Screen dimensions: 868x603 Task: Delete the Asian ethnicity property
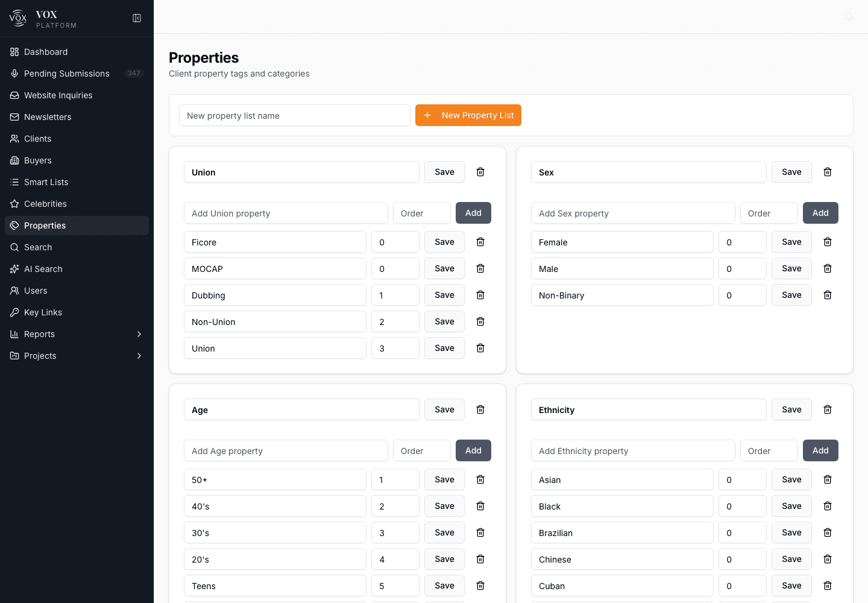click(828, 479)
